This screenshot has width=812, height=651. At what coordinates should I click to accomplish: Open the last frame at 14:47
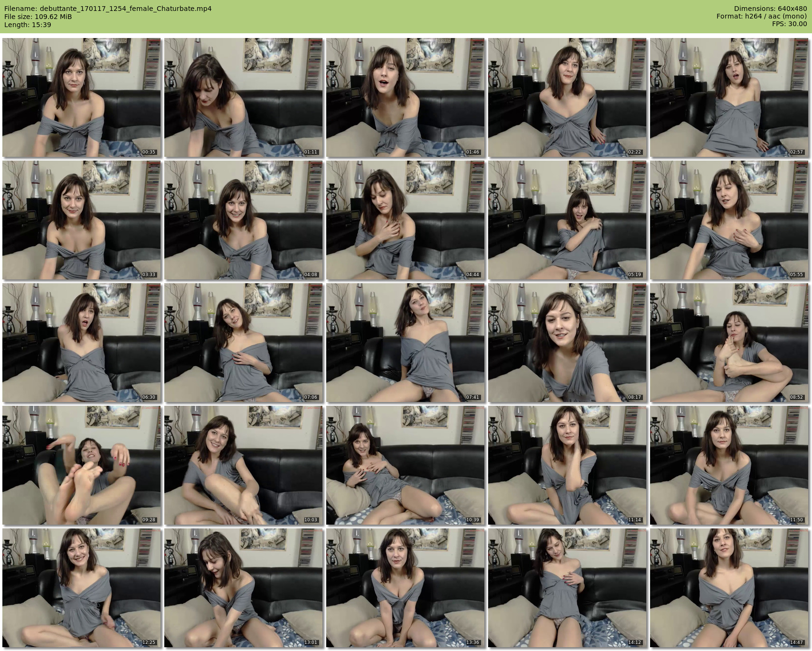click(x=729, y=588)
